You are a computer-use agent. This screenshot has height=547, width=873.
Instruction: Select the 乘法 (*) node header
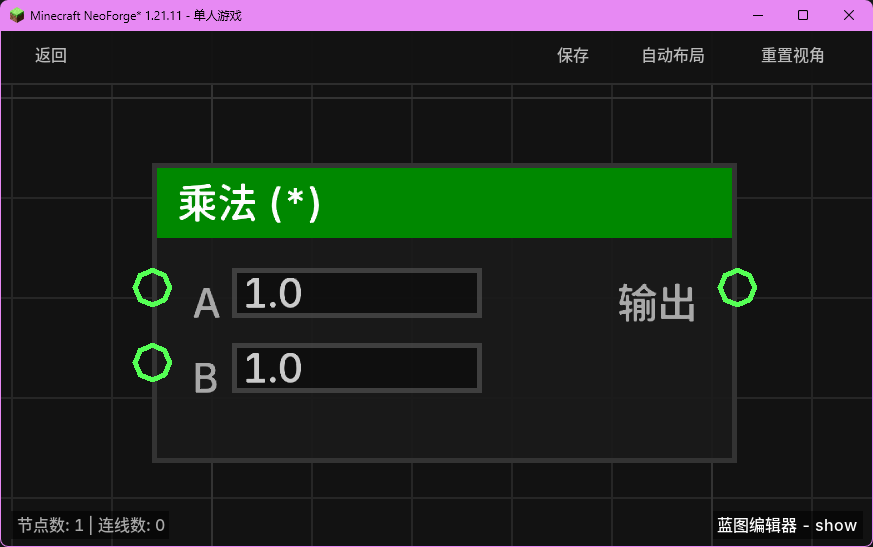coord(444,203)
